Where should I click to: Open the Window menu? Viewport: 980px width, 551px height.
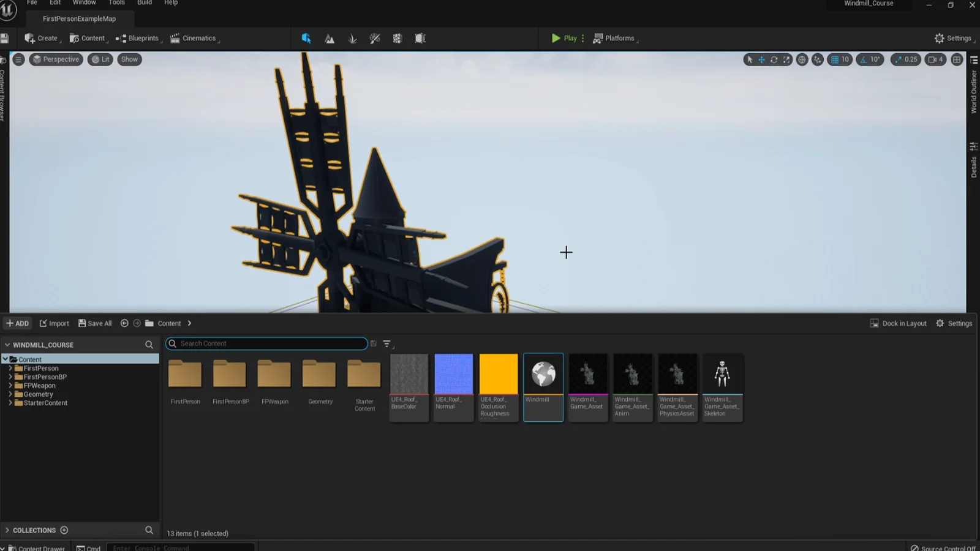tap(84, 2)
